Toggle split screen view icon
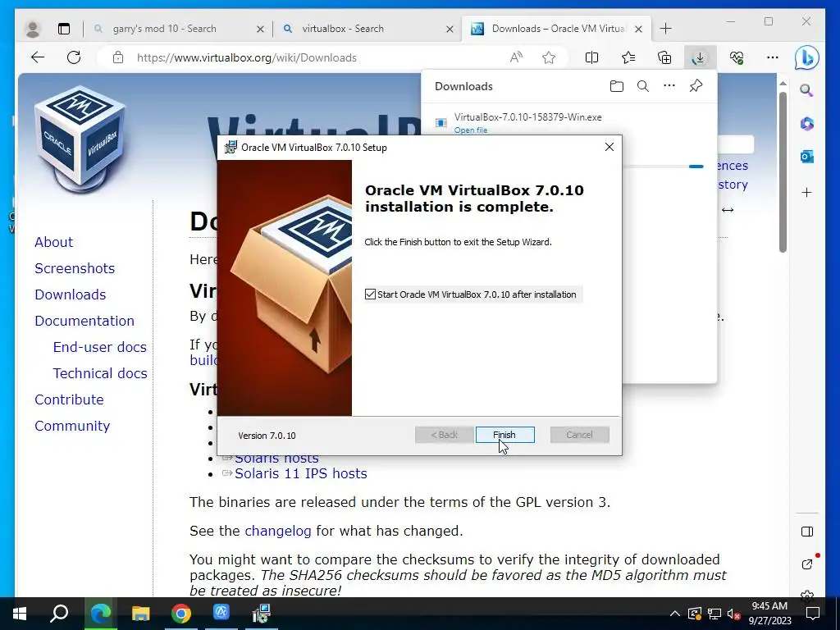Viewport: 840px width, 630px height. pyautogui.click(x=591, y=57)
